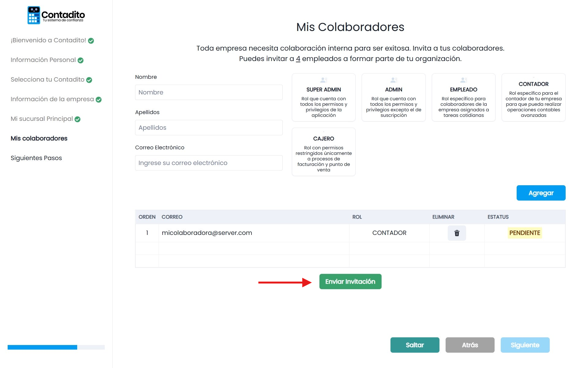Click the user icon on ADMIN card
The height and width of the screenshot is (368, 588).
click(394, 80)
